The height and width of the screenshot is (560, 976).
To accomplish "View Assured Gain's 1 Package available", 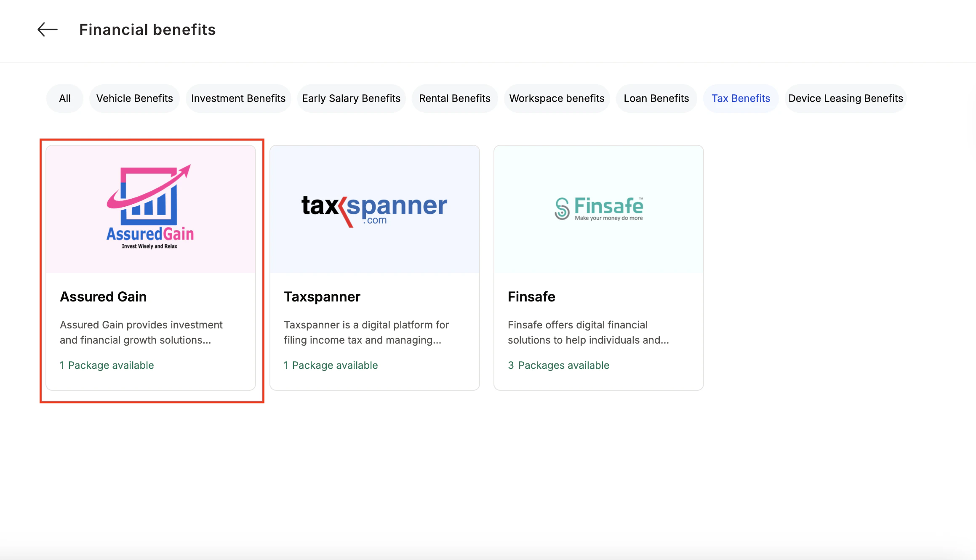I will (x=107, y=365).
